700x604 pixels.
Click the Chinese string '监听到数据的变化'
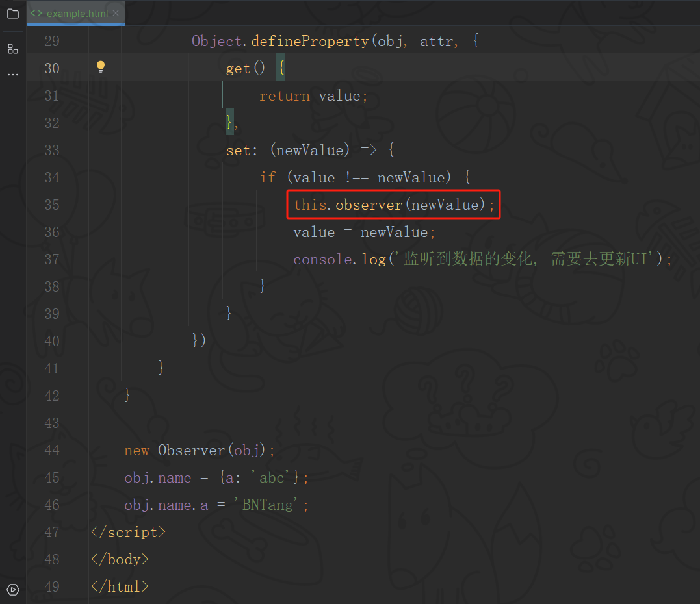pos(468,258)
